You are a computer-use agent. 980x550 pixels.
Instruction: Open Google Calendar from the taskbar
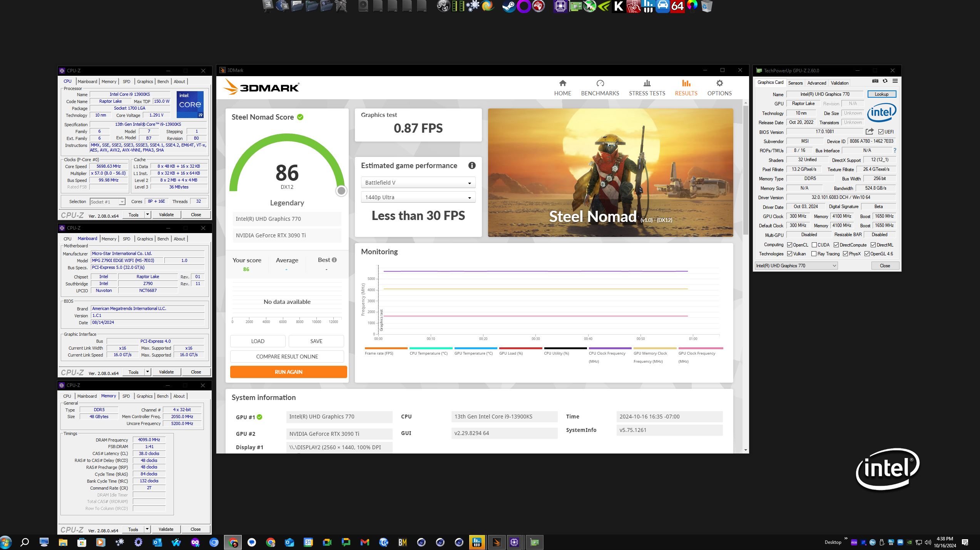point(308,542)
